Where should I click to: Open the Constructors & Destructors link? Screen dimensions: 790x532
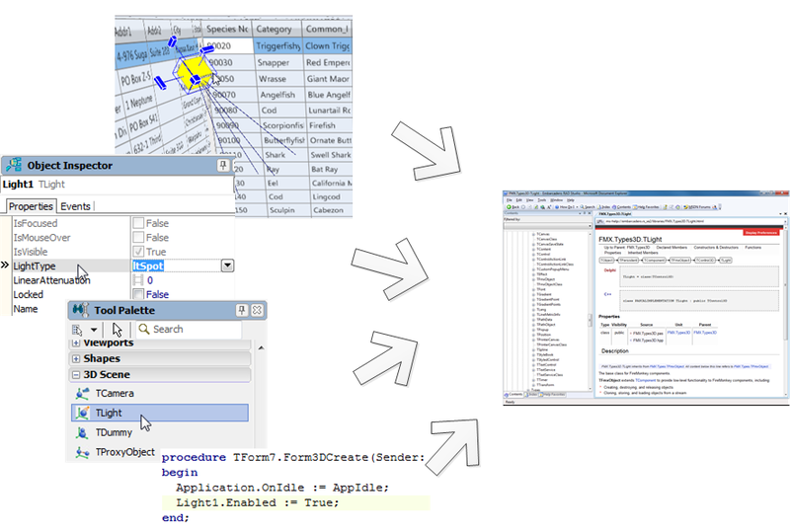coord(716,248)
